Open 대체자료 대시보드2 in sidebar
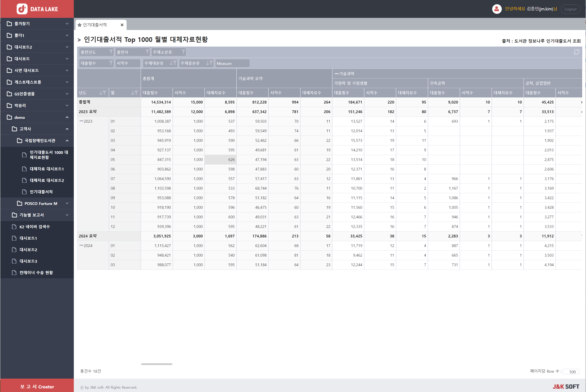586x392 pixels. pos(47,180)
